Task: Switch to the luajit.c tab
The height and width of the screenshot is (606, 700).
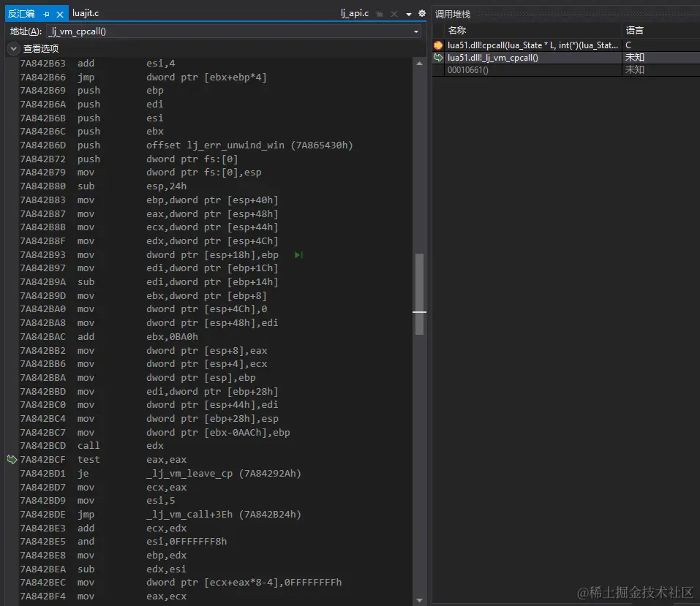Action: (x=86, y=13)
